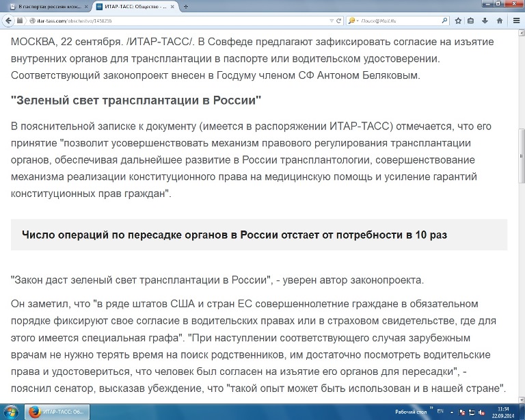The width and height of the screenshot is (525, 420).
Task: Close the 'В паспортах россиян' tab
Action: click(x=86, y=7)
